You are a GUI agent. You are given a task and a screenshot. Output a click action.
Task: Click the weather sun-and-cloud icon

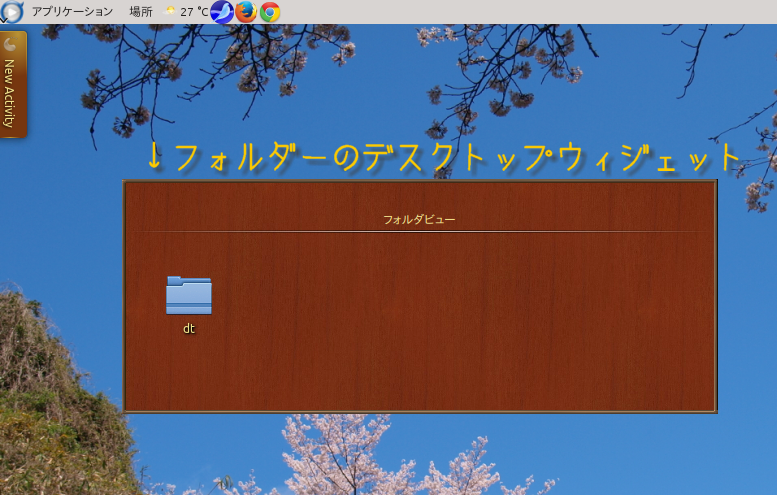click(170, 11)
